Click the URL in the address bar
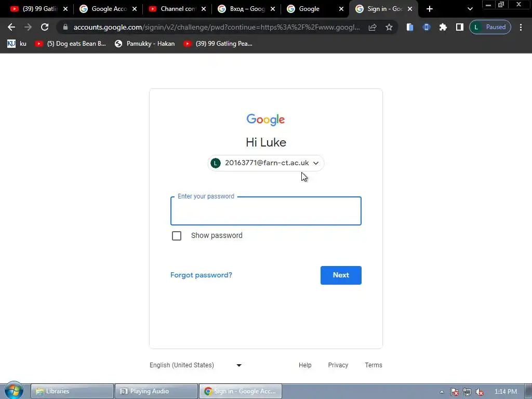This screenshot has width=532, height=399. [217, 27]
